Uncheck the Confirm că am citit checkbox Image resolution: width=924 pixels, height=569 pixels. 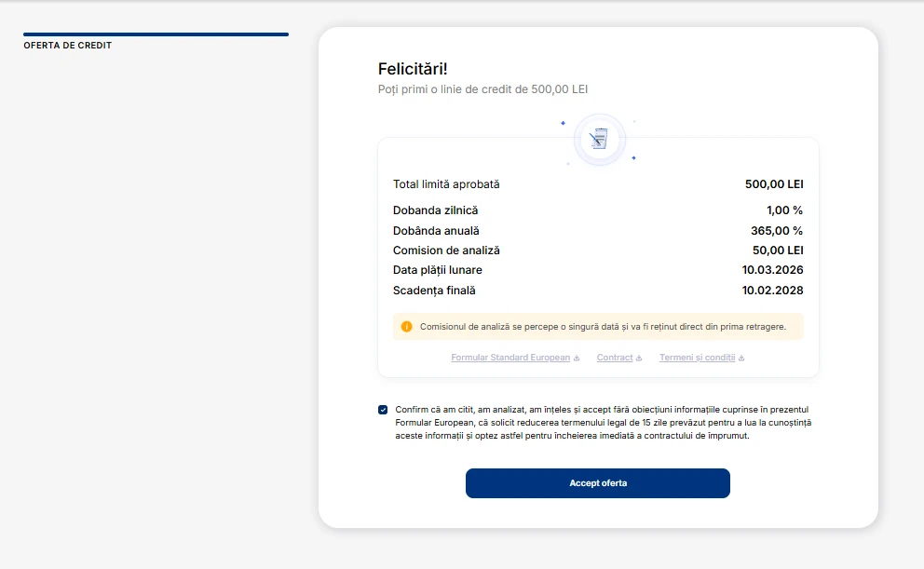pos(382,409)
